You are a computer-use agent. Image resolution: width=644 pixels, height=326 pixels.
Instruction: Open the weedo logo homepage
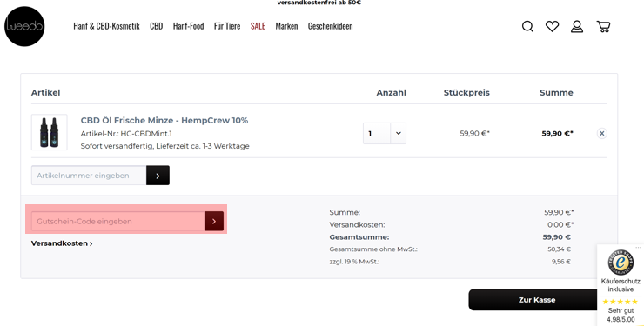tap(24, 26)
